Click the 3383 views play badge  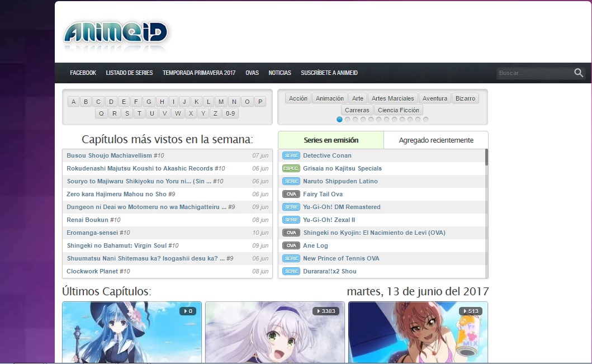pyautogui.click(x=326, y=311)
